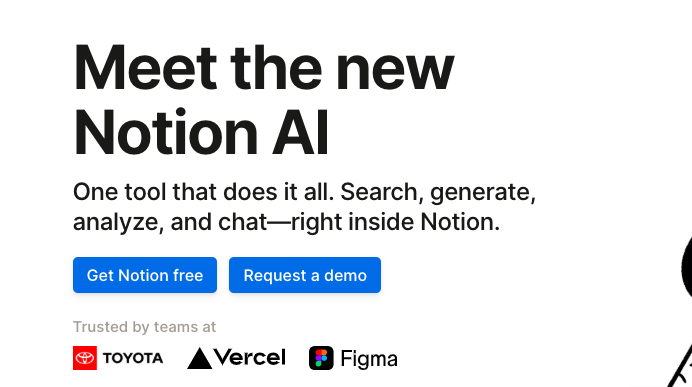Click 'AI' in the large headline
This screenshot has height=387, width=692.
pos(300,132)
